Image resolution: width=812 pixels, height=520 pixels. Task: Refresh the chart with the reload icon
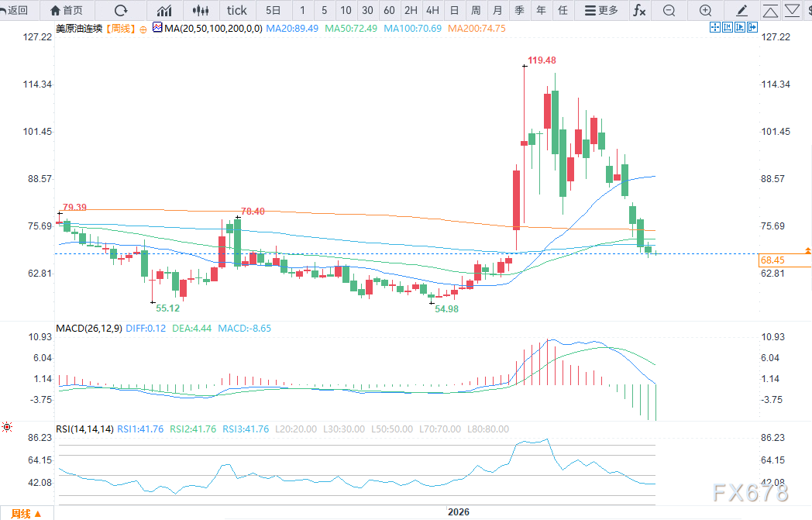click(121, 10)
